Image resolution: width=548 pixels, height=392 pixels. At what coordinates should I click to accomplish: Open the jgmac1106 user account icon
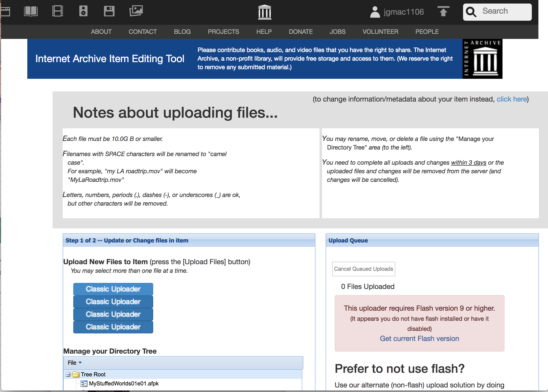(x=375, y=12)
